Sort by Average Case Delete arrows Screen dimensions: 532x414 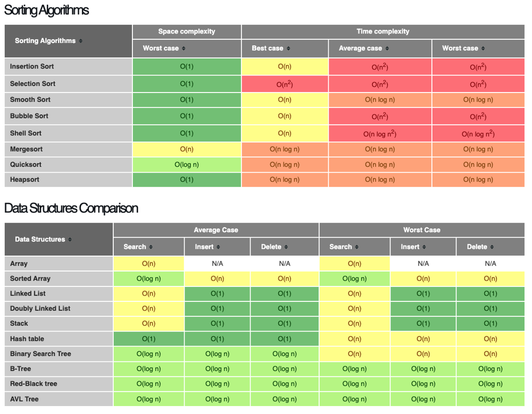point(286,247)
